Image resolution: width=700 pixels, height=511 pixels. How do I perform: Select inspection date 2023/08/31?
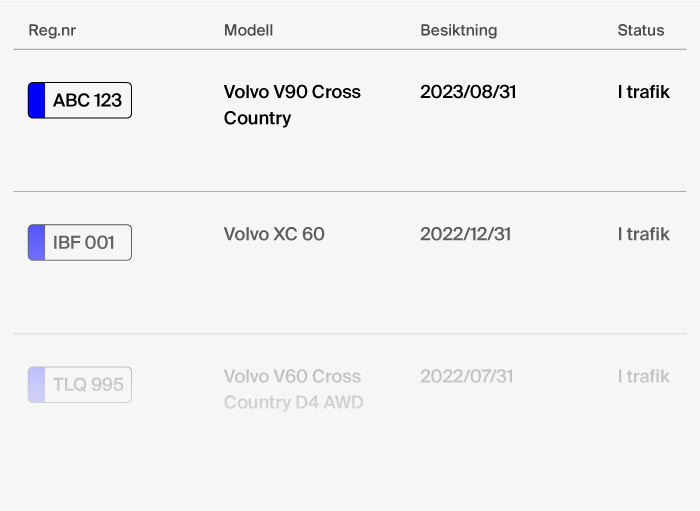tap(468, 92)
